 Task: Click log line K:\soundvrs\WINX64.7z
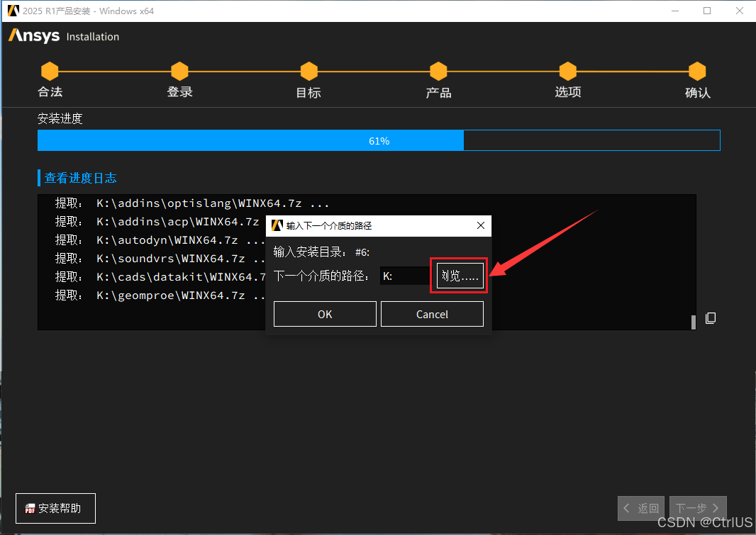click(160, 259)
